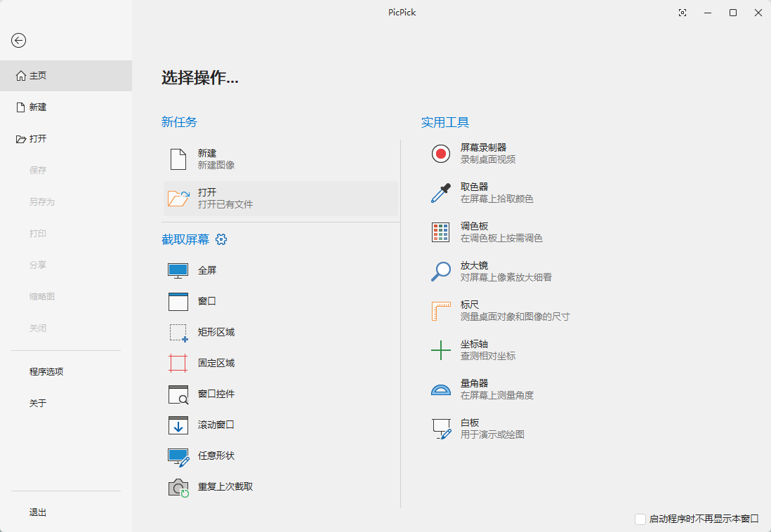The height and width of the screenshot is (532, 771).
Task: Minimize the PicPick window
Action: pyautogui.click(x=708, y=13)
